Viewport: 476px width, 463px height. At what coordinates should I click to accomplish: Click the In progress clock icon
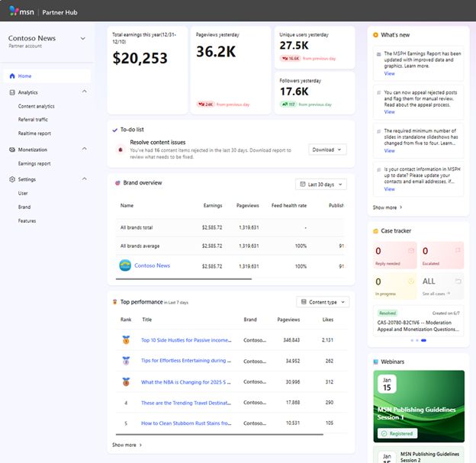point(412,281)
